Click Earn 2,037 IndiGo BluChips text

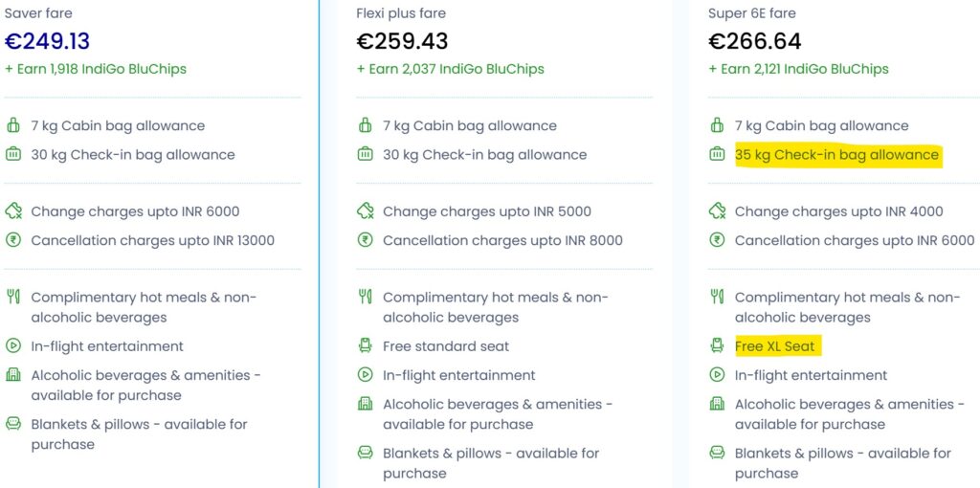tap(451, 69)
